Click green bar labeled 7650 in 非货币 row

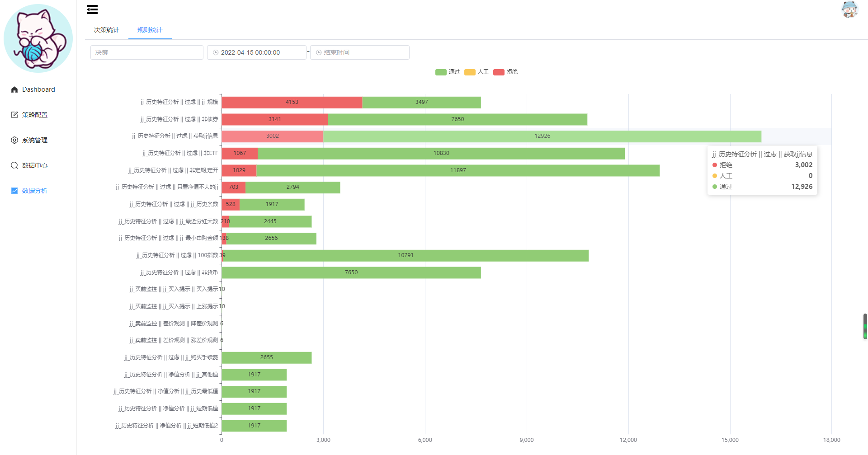[351, 273]
